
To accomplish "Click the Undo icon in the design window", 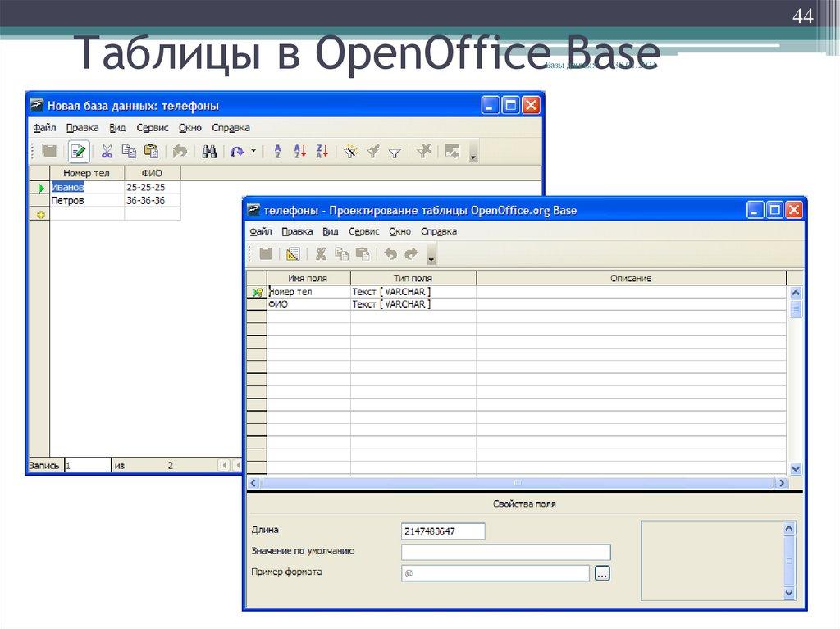I will tap(392, 253).
